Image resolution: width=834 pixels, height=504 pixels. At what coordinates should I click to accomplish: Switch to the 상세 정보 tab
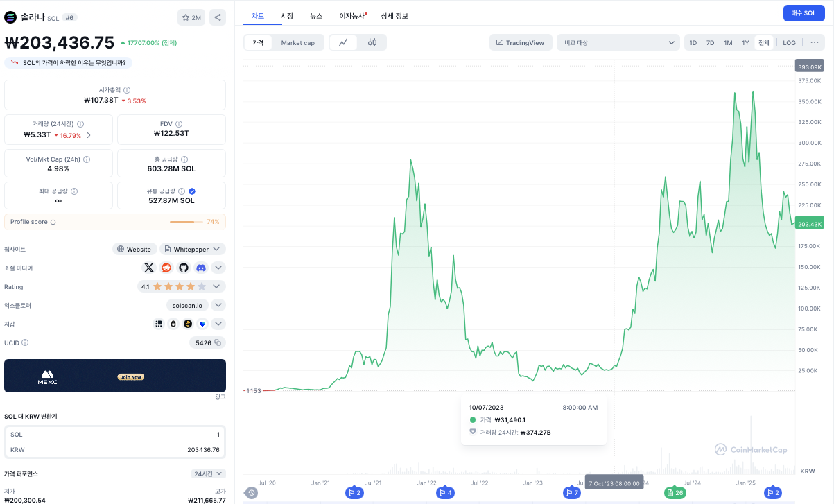coord(394,15)
